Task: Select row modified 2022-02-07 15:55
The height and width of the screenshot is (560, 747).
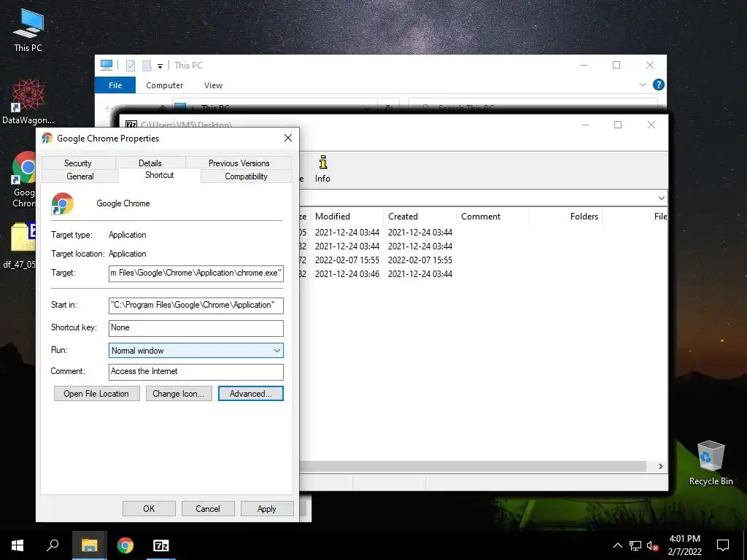Action: coord(483,260)
